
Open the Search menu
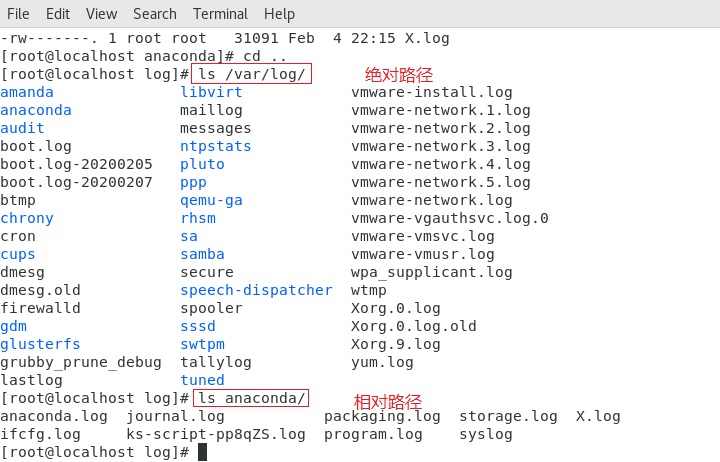tap(154, 14)
